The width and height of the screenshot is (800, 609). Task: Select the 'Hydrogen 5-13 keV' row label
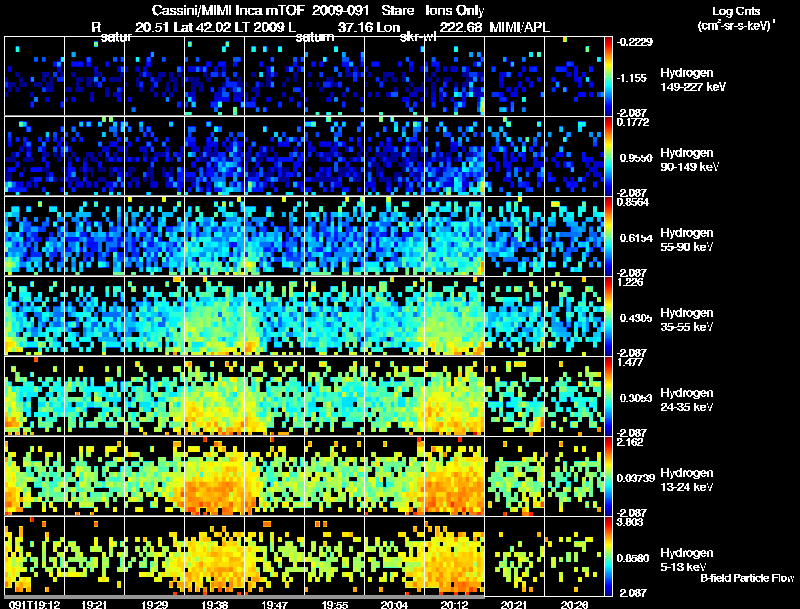click(687, 560)
